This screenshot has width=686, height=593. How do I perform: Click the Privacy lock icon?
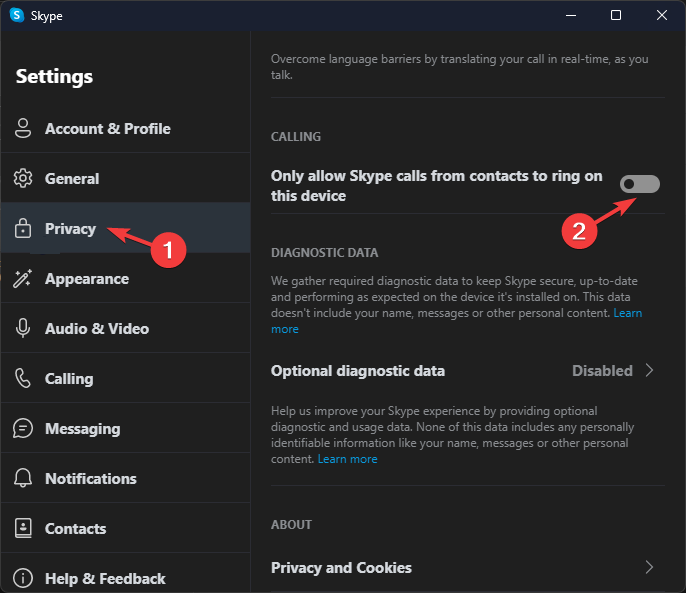(x=23, y=228)
